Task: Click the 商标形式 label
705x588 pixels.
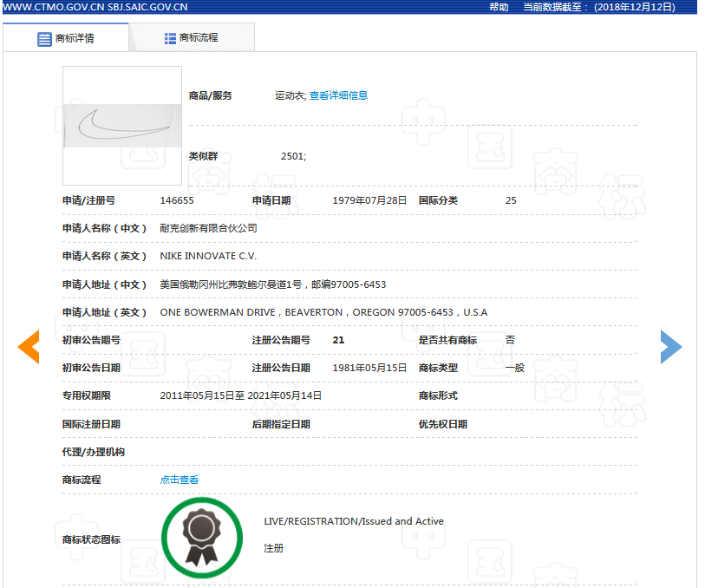Action: 438,395
